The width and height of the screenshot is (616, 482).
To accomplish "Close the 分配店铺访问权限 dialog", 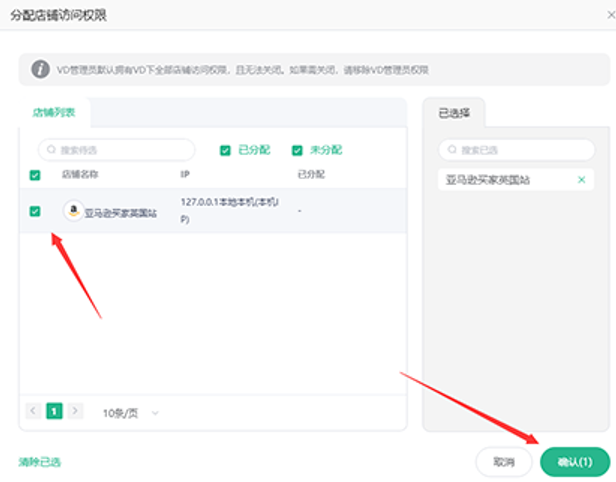I will tap(611, 15).
